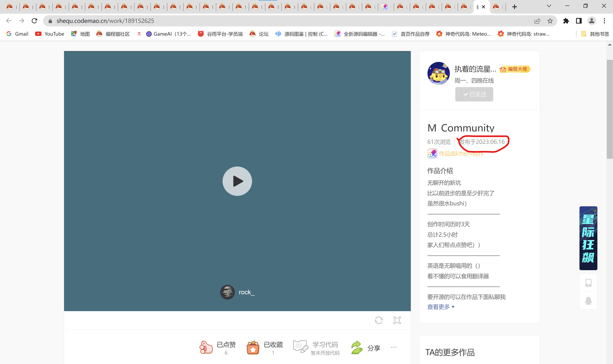The image size is (613, 364).
Task: Click the work title 'M Community'
Action: tap(461, 128)
